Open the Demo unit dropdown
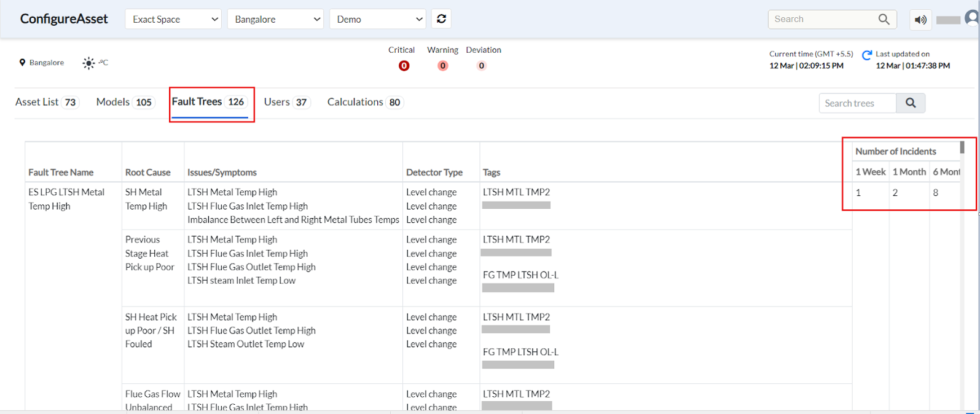This screenshot has width=980, height=414. click(378, 19)
